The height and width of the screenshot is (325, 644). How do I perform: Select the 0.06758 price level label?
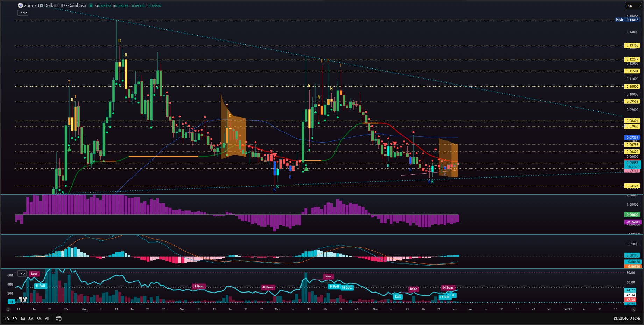pyautogui.click(x=632, y=145)
